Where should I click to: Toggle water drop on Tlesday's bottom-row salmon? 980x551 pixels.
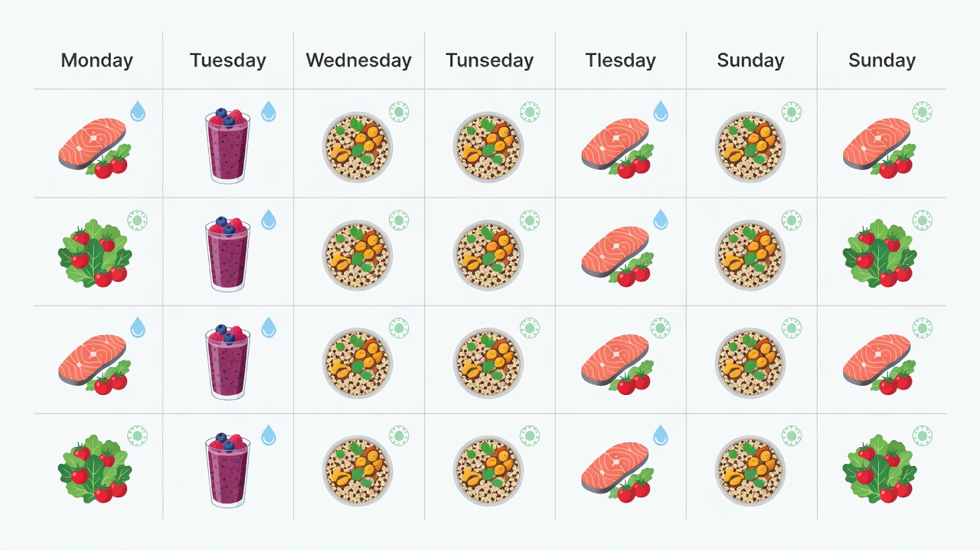[660, 436]
